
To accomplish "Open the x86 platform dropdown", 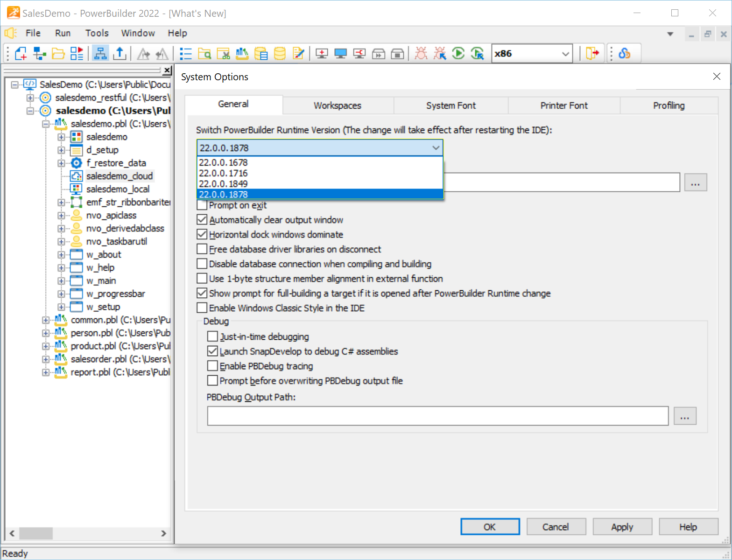I will pyautogui.click(x=565, y=54).
